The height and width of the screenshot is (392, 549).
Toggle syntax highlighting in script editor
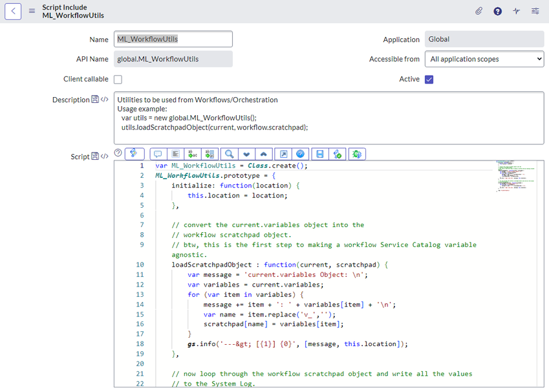click(x=134, y=153)
